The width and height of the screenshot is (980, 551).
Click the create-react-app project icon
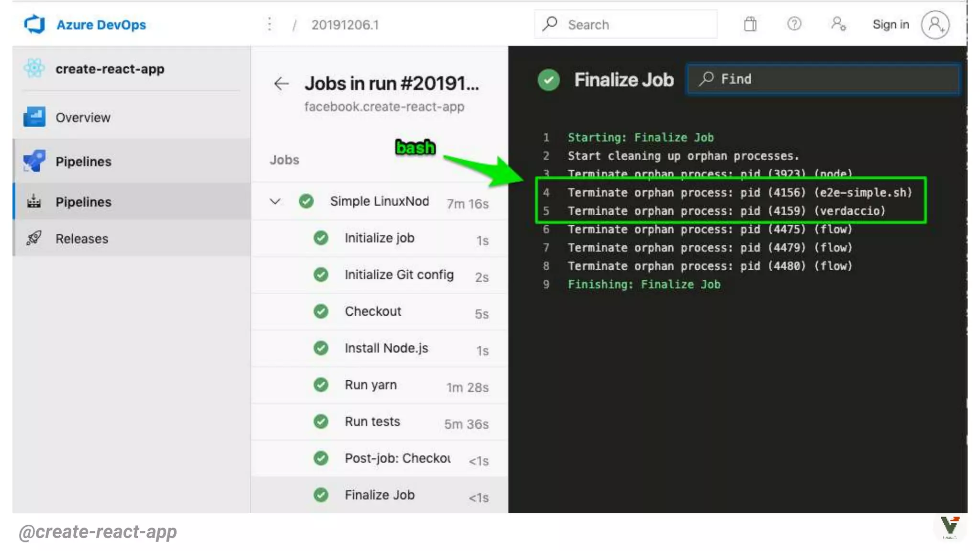click(34, 68)
